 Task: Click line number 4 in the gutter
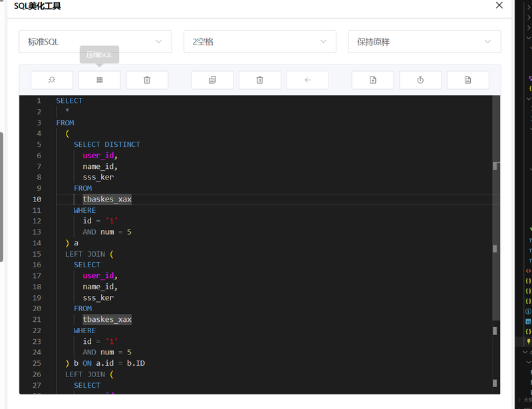[x=39, y=134]
